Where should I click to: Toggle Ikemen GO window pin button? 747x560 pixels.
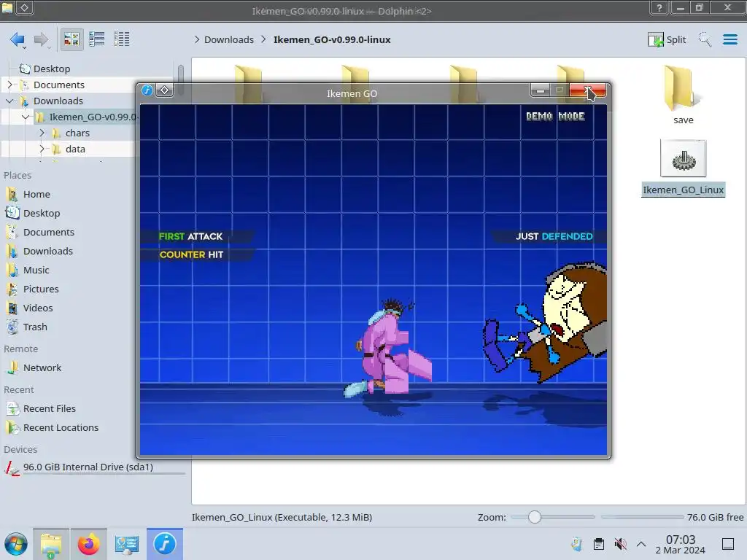click(x=164, y=90)
